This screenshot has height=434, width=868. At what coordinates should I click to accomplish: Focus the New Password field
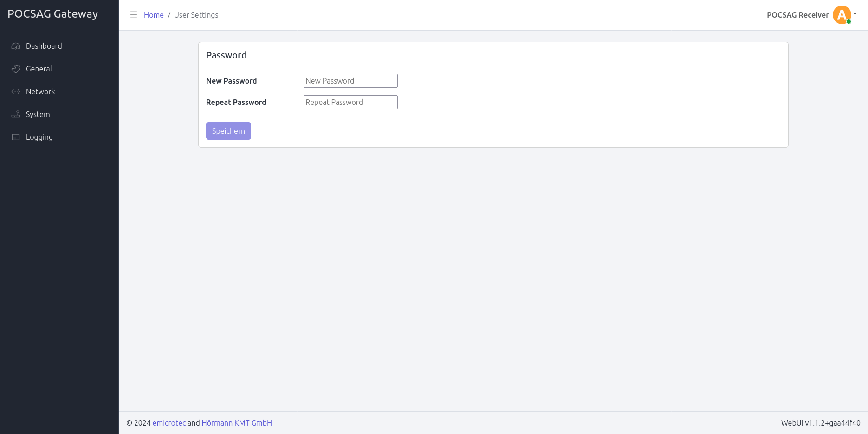[350, 81]
